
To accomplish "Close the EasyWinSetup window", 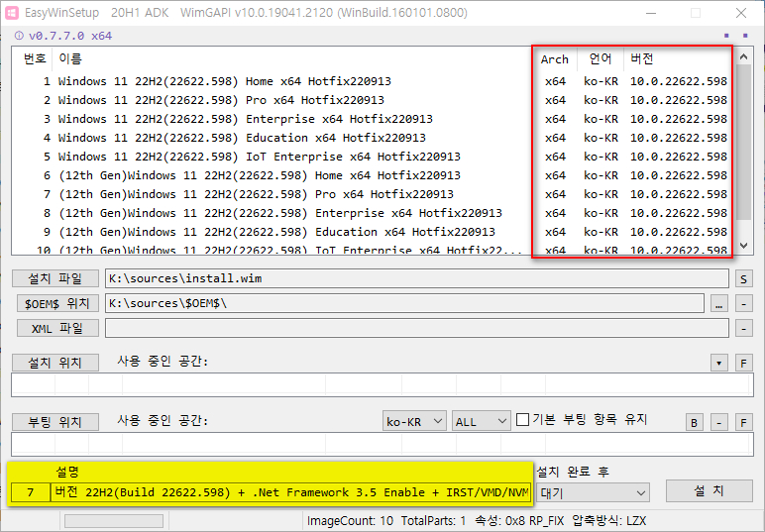I will (x=741, y=13).
